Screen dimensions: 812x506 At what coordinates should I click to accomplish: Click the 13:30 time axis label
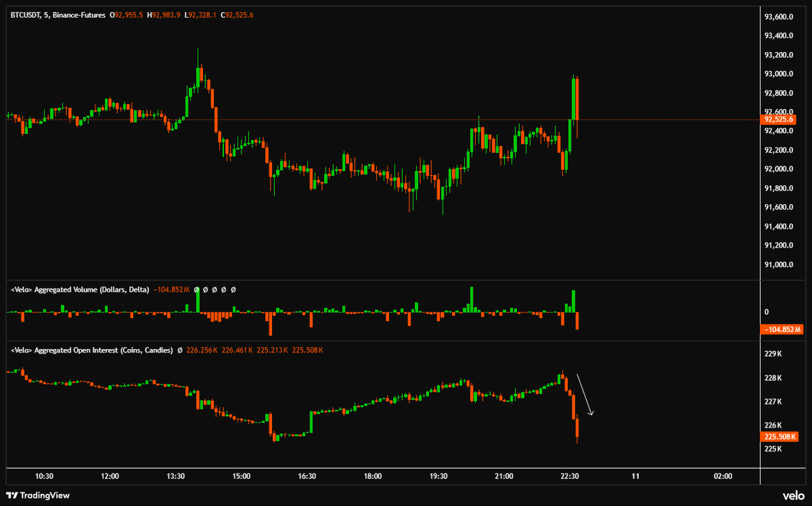(x=175, y=476)
